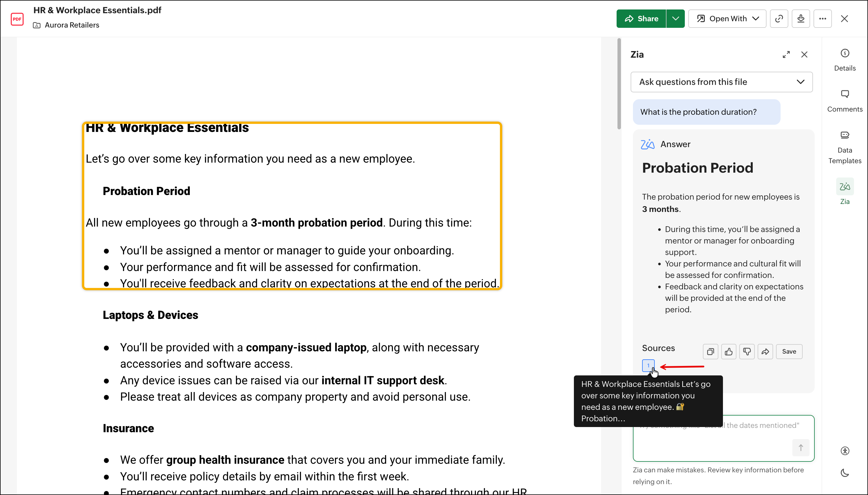Expand the Zia panel to full size

point(786,55)
